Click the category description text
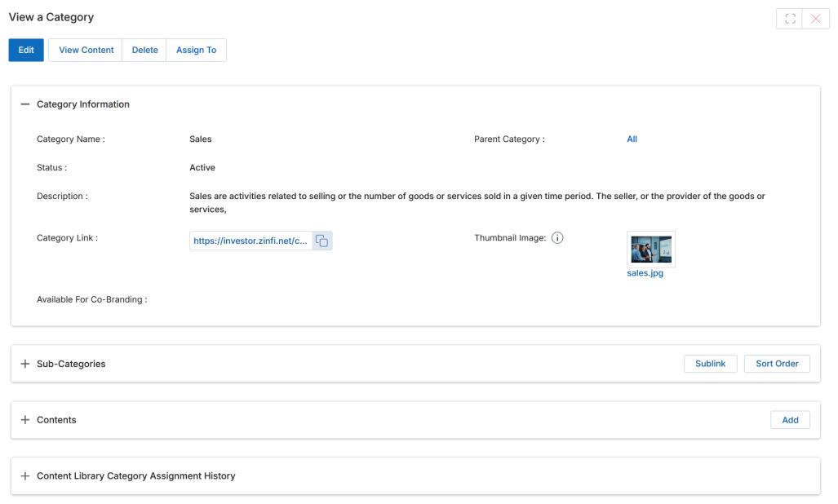 click(477, 203)
